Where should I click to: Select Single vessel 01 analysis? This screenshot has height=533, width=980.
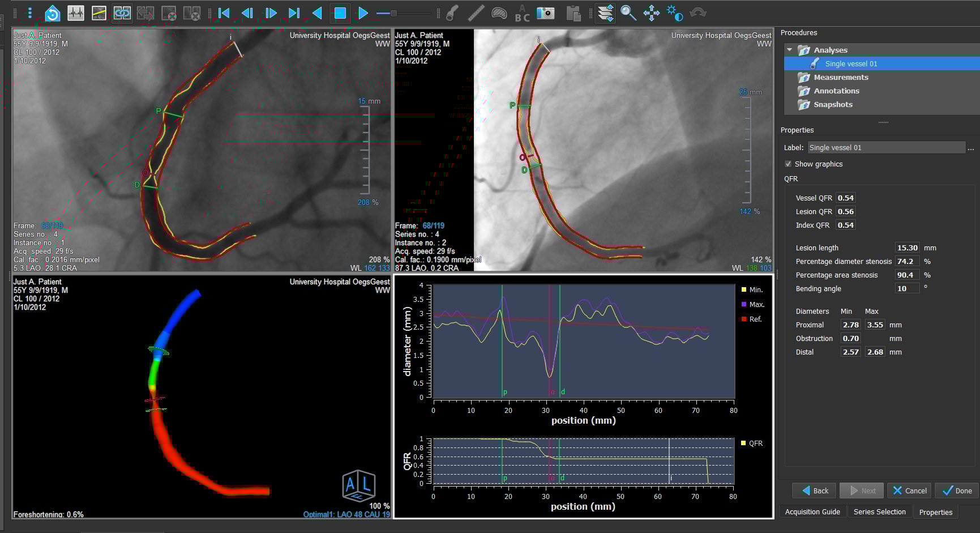[851, 63]
